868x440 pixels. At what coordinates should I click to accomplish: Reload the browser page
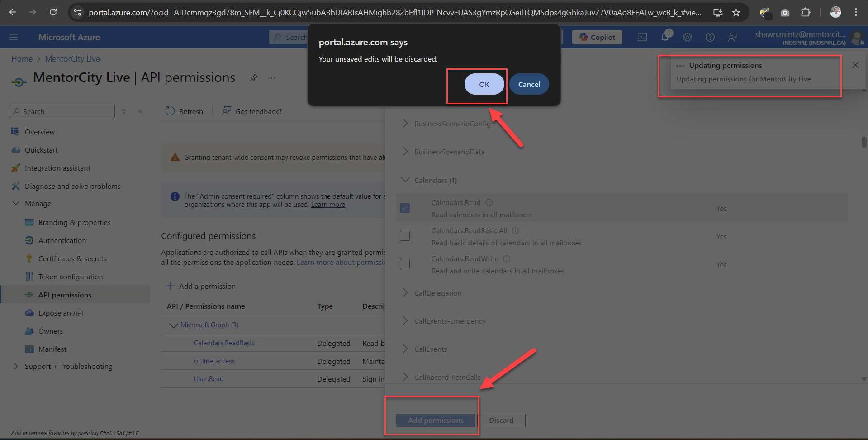point(53,12)
